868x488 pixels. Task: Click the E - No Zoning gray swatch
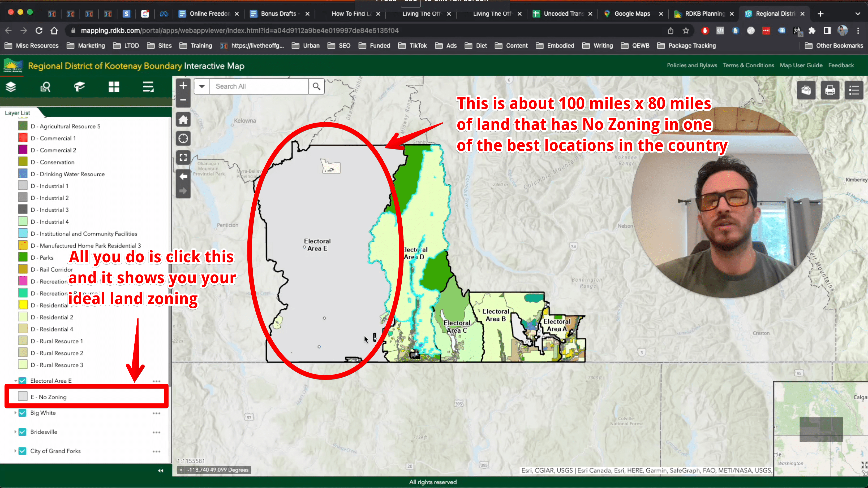pyautogui.click(x=23, y=397)
